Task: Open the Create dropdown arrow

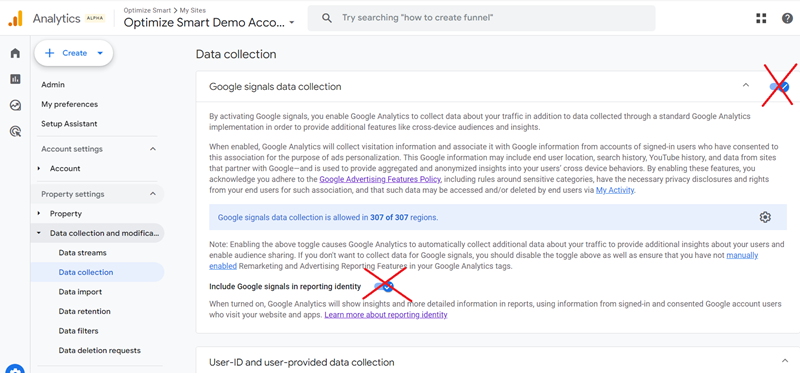Action: click(x=100, y=53)
